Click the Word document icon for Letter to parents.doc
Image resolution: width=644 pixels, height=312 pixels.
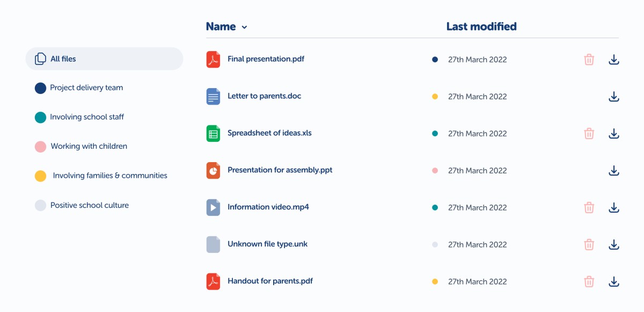tap(213, 96)
